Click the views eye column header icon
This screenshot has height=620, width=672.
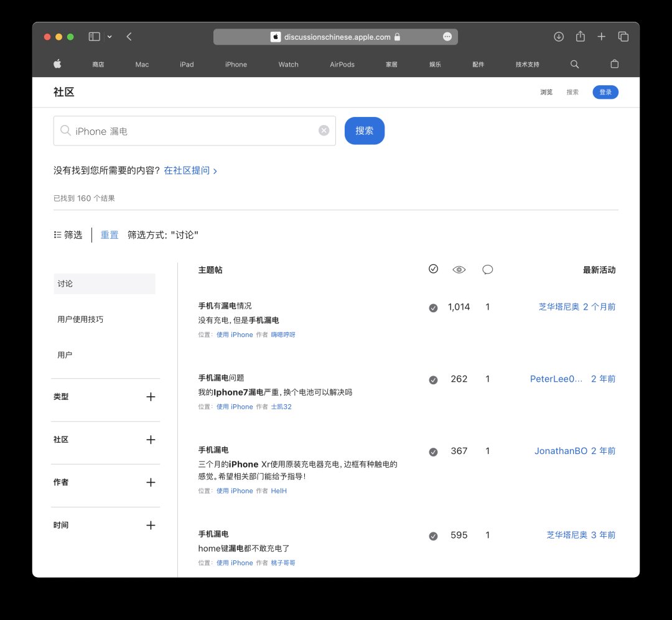point(459,269)
